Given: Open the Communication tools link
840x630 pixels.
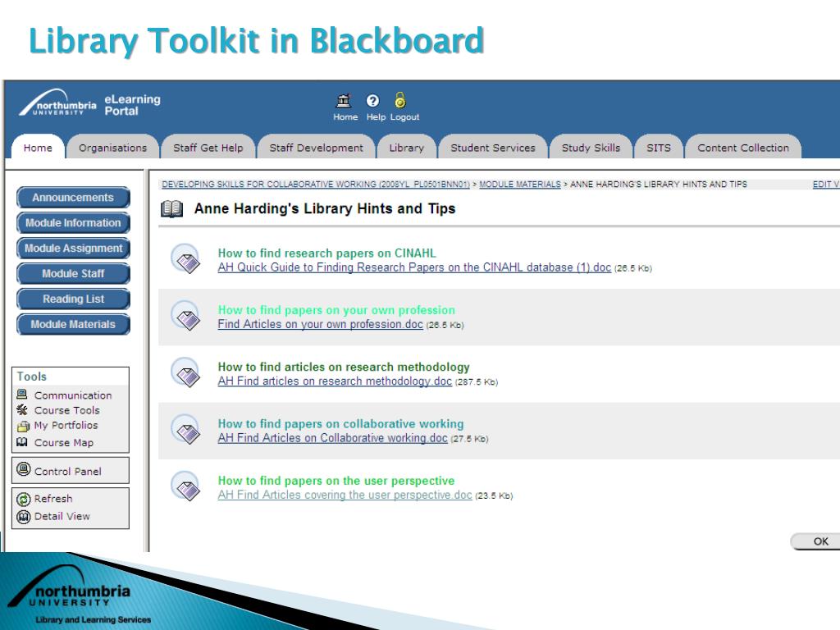Looking at the screenshot, I should (x=73, y=395).
